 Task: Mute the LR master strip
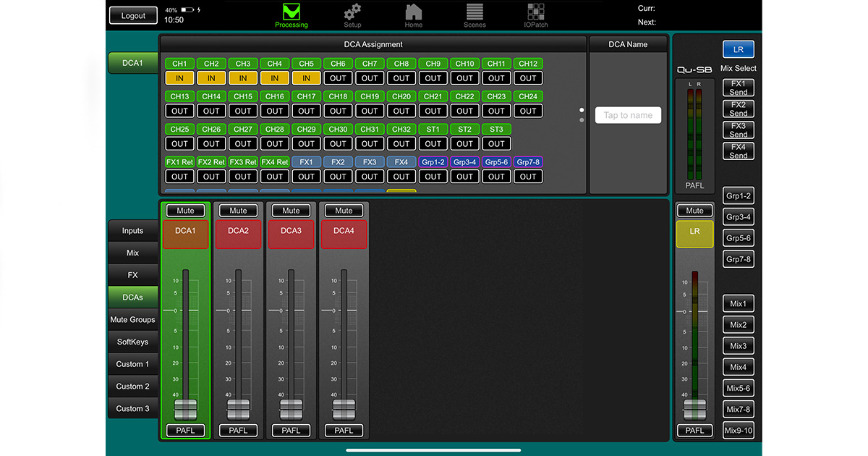tap(694, 211)
